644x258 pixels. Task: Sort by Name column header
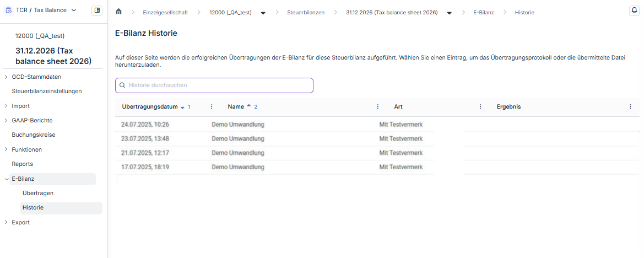click(236, 107)
